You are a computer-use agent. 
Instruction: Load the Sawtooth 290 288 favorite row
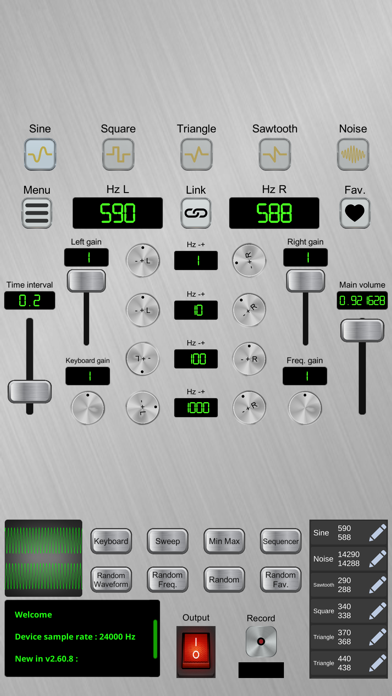[x=349, y=585]
